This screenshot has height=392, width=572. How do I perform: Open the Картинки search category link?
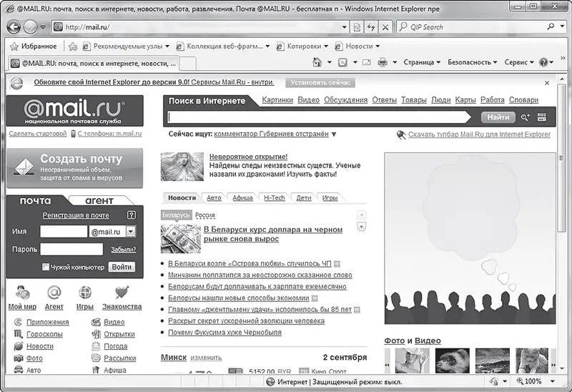coord(277,100)
